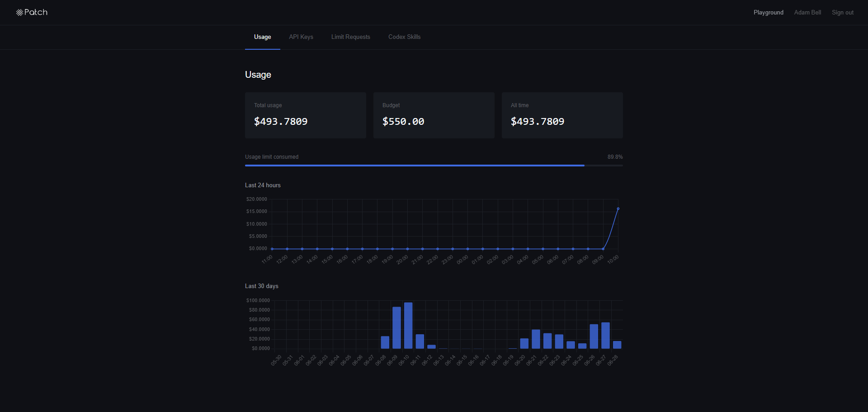
Task: Open the Playground link
Action: coord(768,13)
